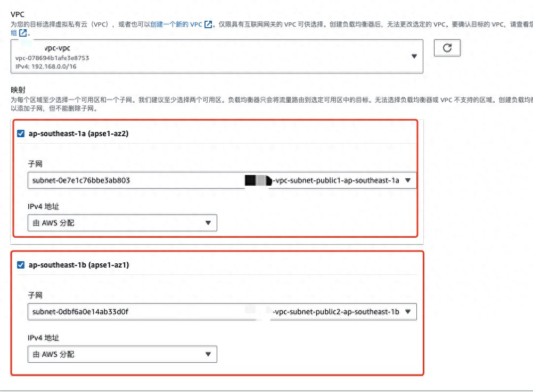Click the arrow on the second 由 AWS 分配 selector
Screen dimensions: 533x392
coord(208,354)
